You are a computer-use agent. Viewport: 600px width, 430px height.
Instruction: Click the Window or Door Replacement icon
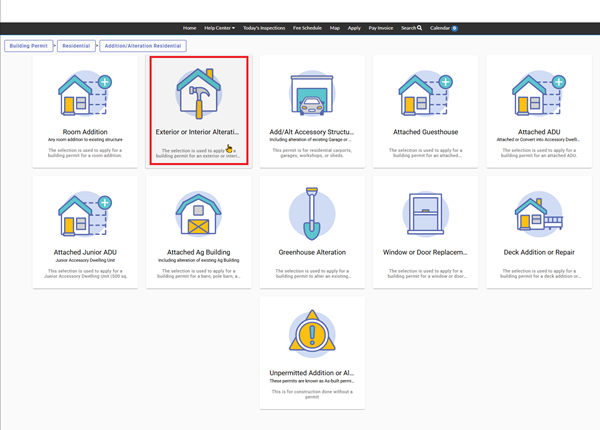click(426, 214)
